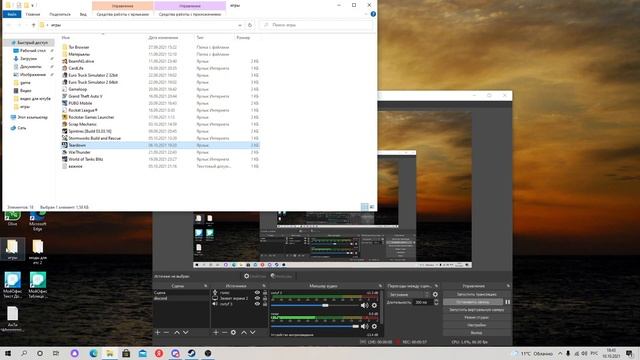Screen dimensions: 640x360
Task: Hide the speaker-icon audio source eye toggle
Action: pos(257,304)
